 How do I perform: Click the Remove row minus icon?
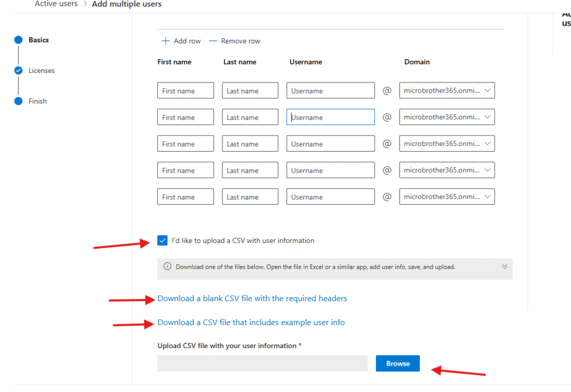(212, 41)
